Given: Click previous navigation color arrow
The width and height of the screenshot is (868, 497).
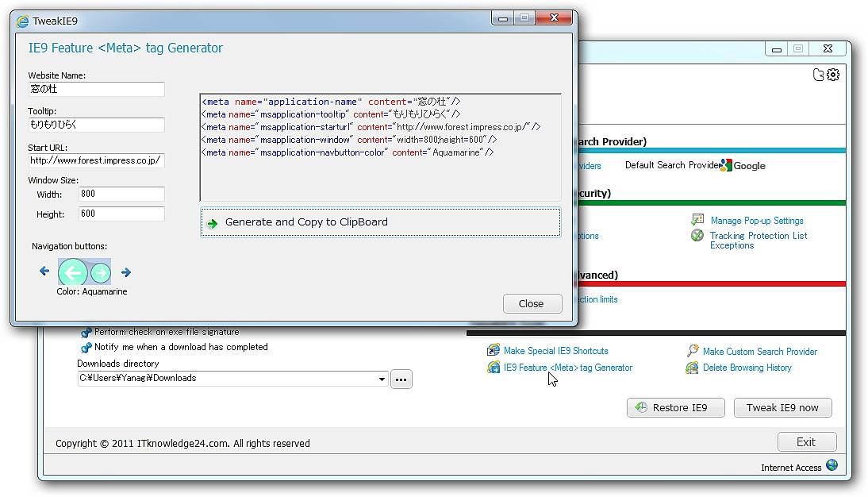Looking at the screenshot, I should 44,271.
